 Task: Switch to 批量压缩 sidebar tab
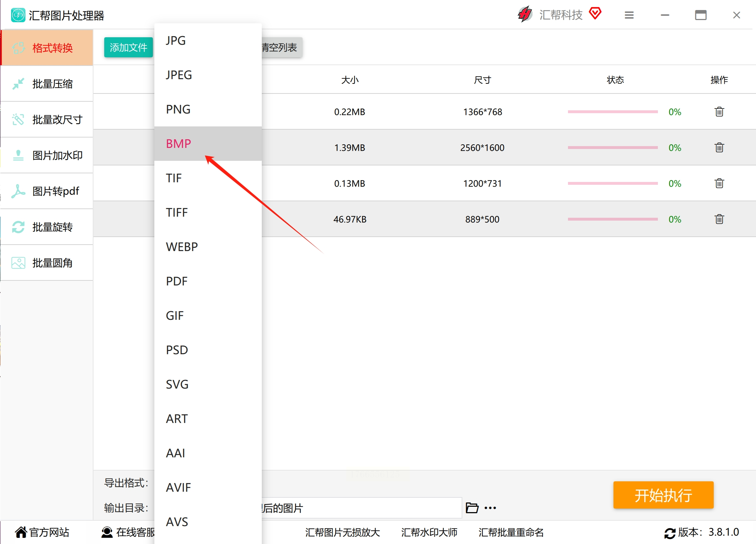[52, 84]
